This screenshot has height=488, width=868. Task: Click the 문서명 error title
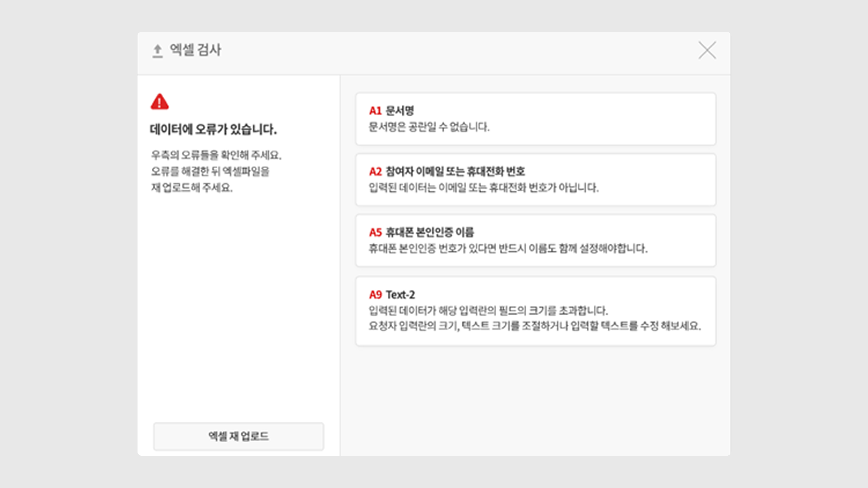[400, 110]
